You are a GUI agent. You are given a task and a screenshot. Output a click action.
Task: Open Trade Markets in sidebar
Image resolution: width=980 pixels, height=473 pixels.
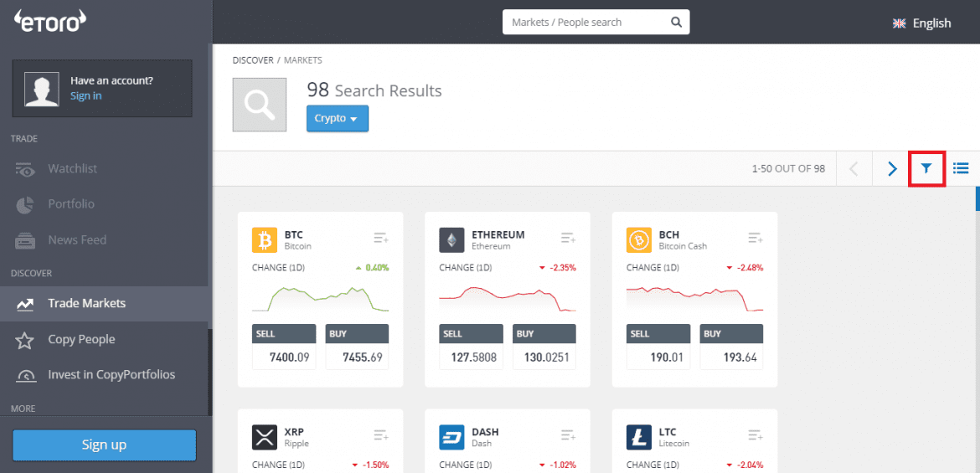86,304
